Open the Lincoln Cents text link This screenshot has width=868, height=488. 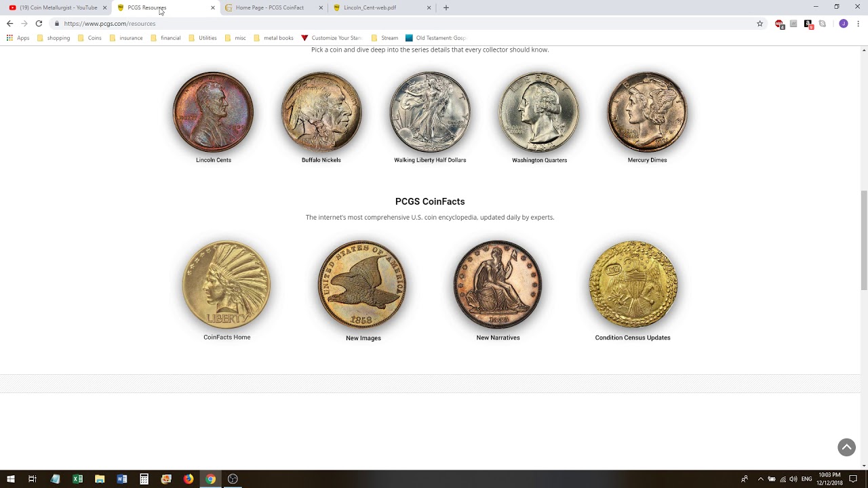pyautogui.click(x=214, y=160)
